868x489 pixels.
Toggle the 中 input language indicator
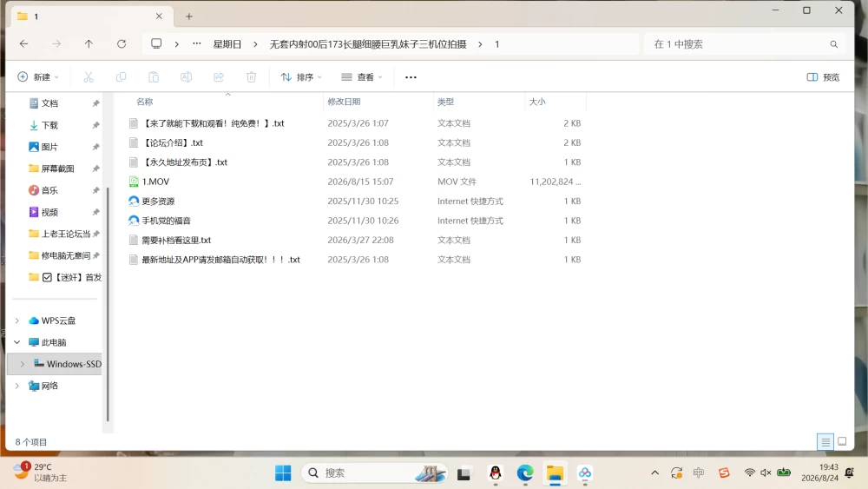tap(699, 472)
